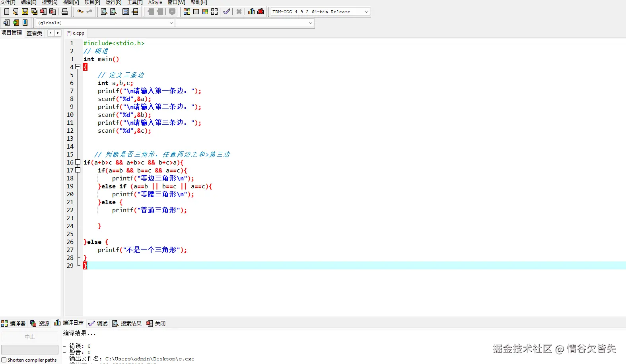Stop execution with the gray X icon

pyautogui.click(x=239, y=12)
